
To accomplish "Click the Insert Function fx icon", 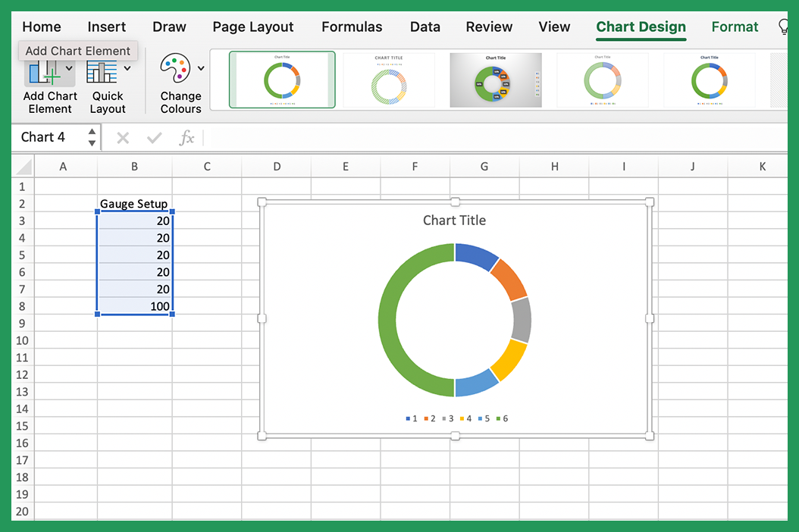I will coord(186,138).
